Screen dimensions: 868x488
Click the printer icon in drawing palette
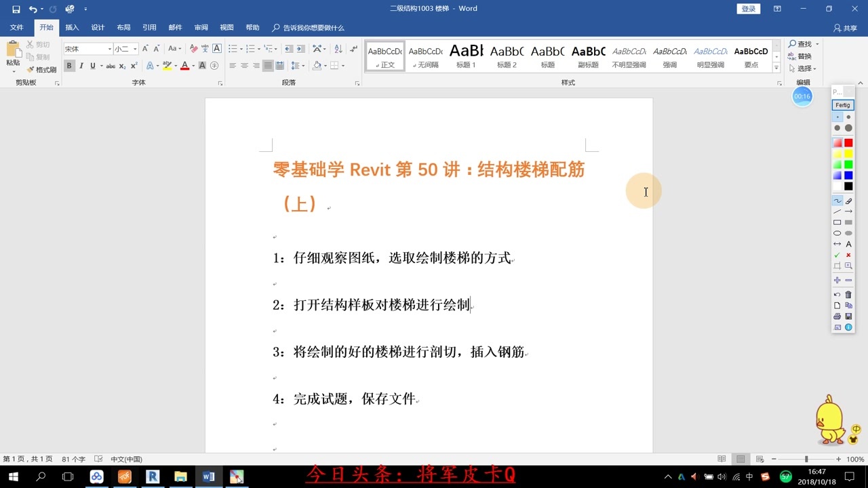click(x=837, y=317)
